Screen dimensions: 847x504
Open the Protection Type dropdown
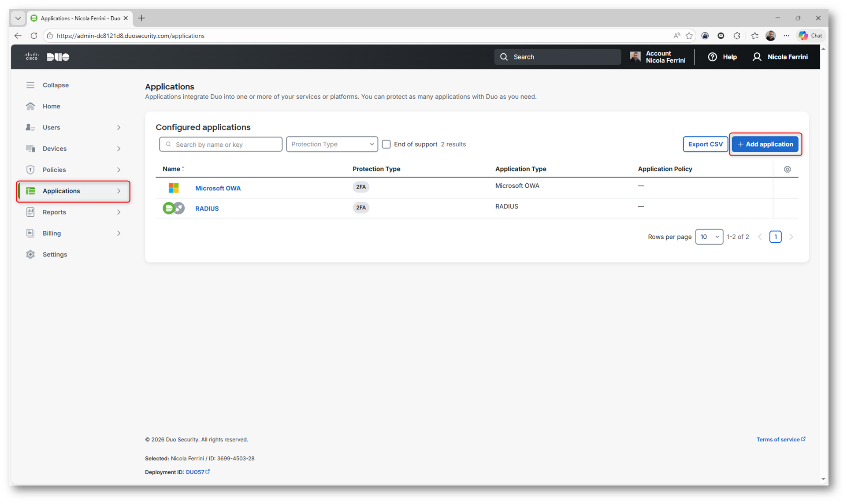coord(332,144)
